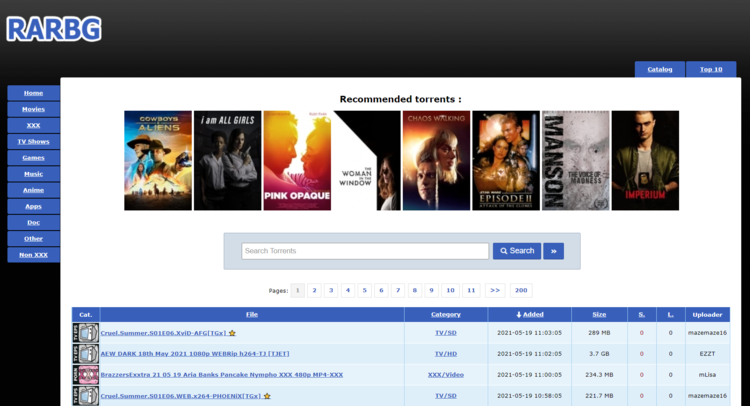Expand advanced search with the » button
Image resolution: width=750 pixels, height=406 pixels.
tap(553, 251)
